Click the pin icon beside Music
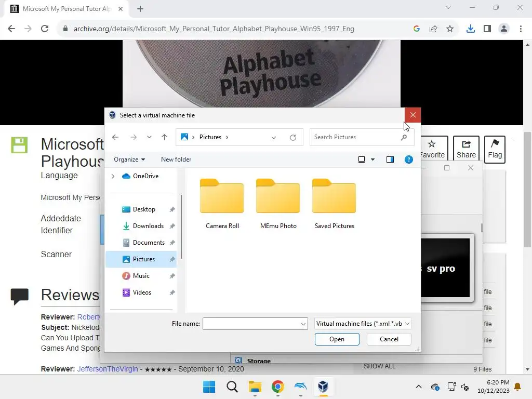 pos(172,276)
